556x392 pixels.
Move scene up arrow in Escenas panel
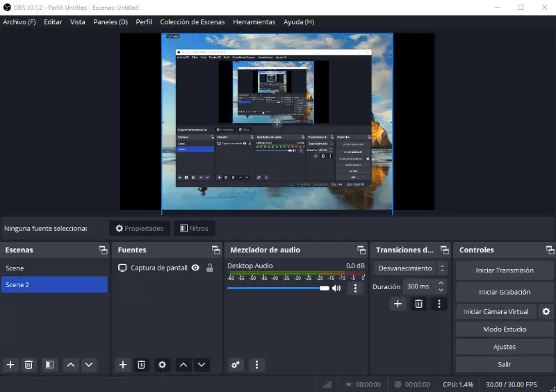(71, 365)
